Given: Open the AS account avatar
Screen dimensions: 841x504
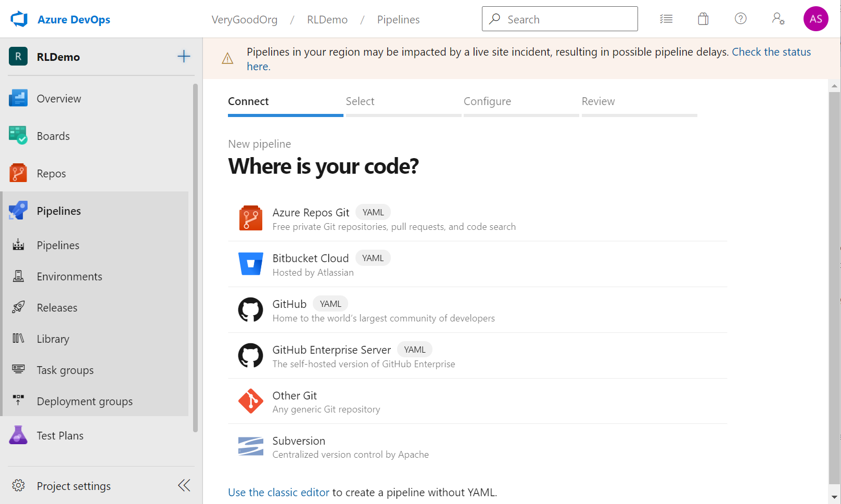Looking at the screenshot, I should (x=815, y=19).
